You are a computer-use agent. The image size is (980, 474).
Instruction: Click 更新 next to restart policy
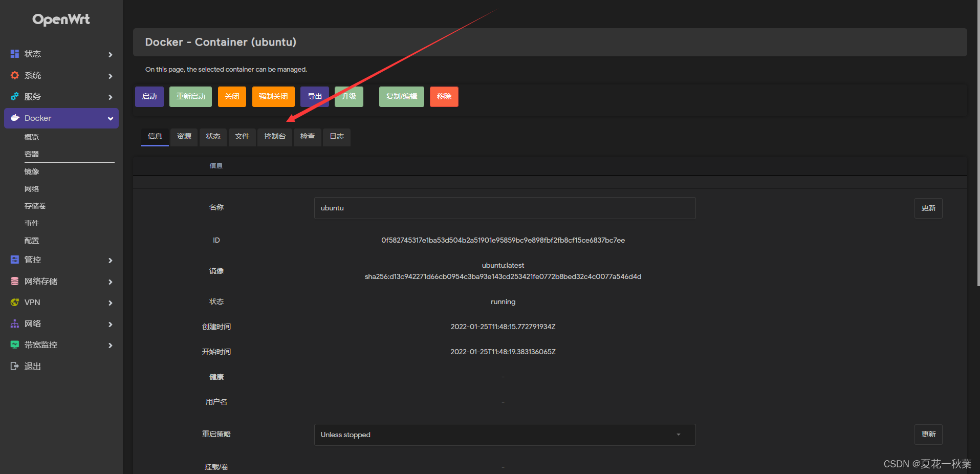928,434
